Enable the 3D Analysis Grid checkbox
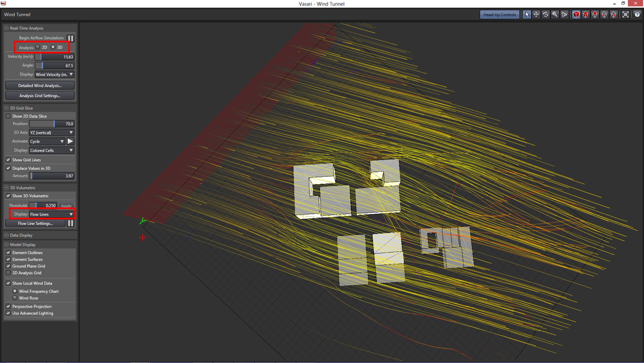This screenshot has height=363, width=644. (x=8, y=273)
